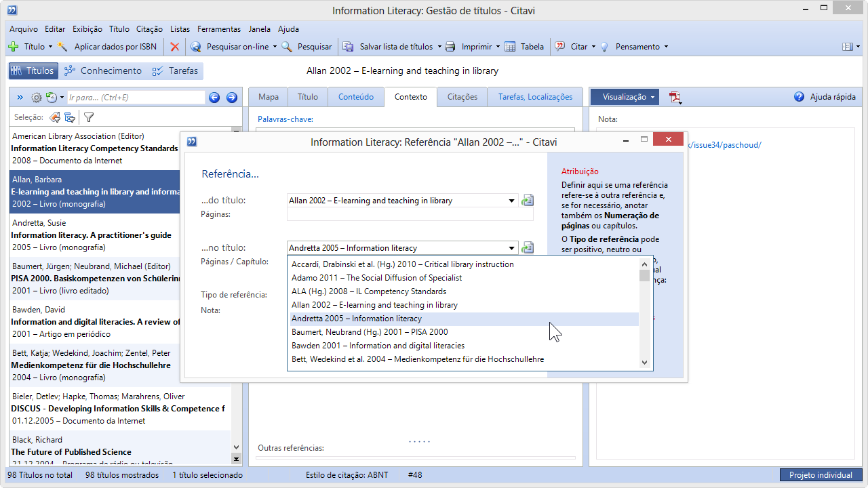Click the Pesquisar on-line globe icon
Viewport: 868px width, 488px height.
pyautogui.click(x=196, y=47)
